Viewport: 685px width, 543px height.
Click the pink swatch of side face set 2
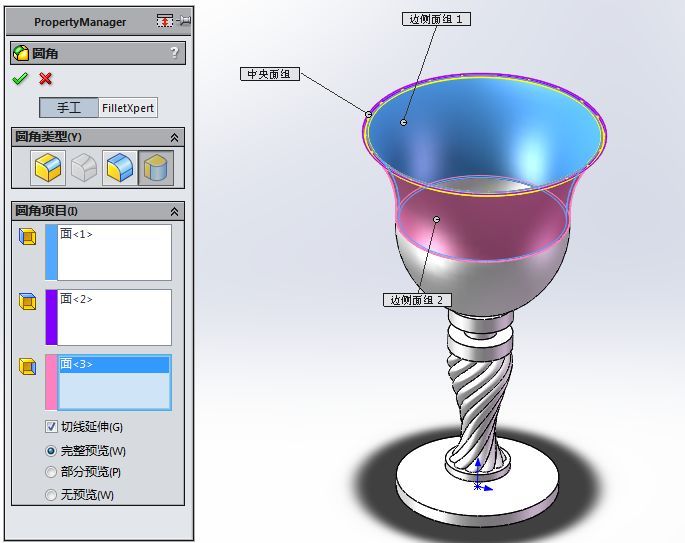[x=51, y=382]
